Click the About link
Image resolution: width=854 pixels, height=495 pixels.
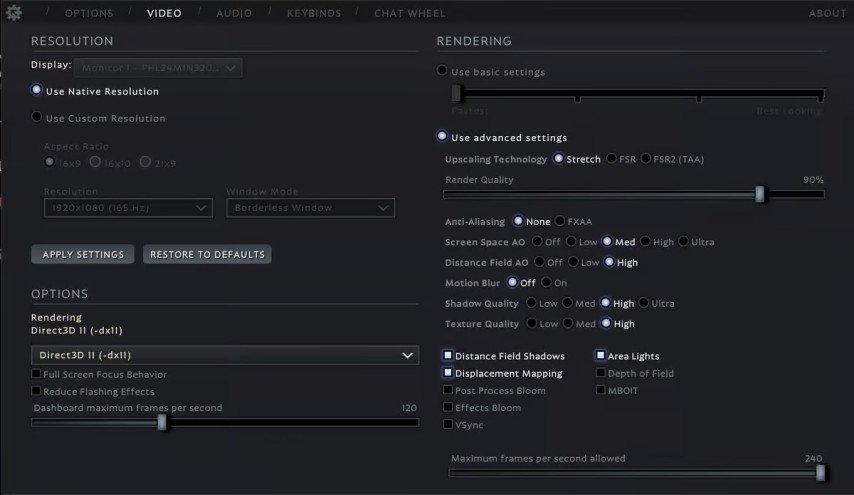point(827,13)
